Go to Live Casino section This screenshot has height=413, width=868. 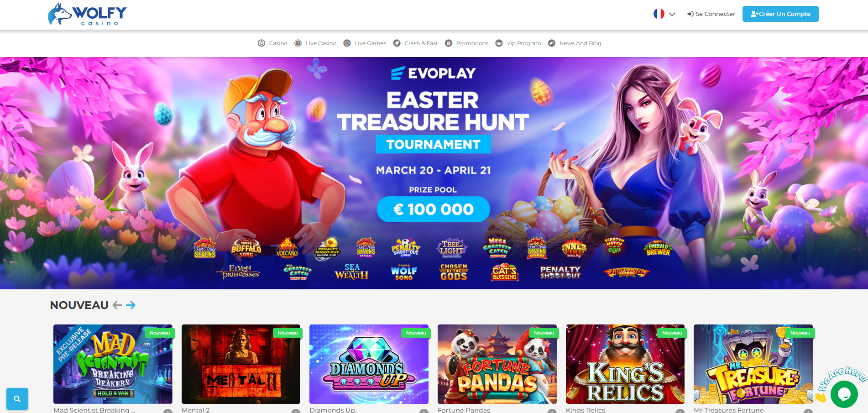pyautogui.click(x=315, y=43)
